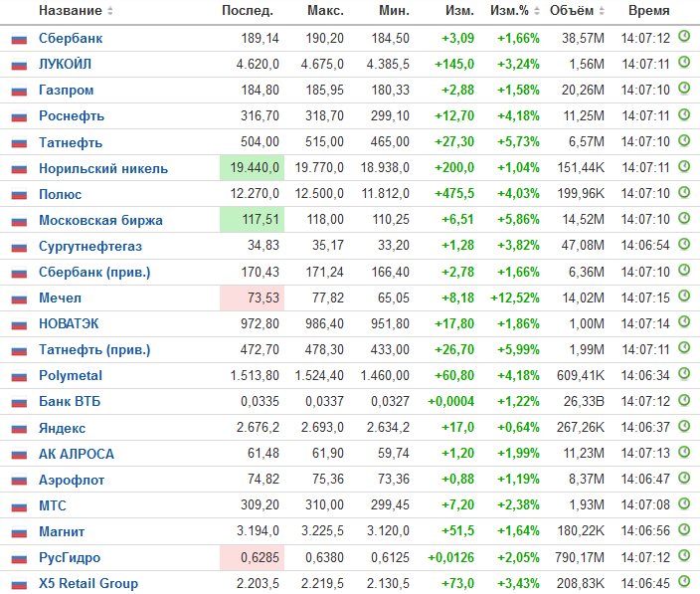
Task: Click the clock icon in X5 Retail Group row
Action: click(684, 581)
